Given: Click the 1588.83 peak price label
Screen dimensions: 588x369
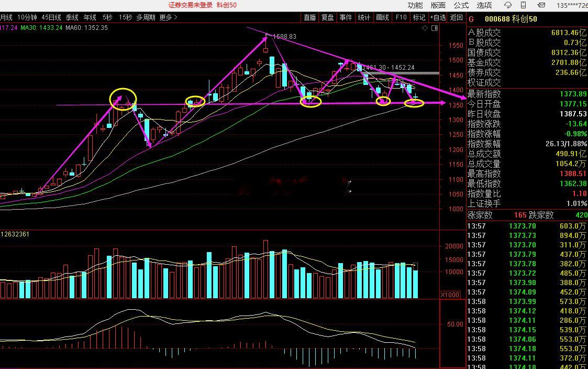Looking at the screenshot, I should 284,36.
